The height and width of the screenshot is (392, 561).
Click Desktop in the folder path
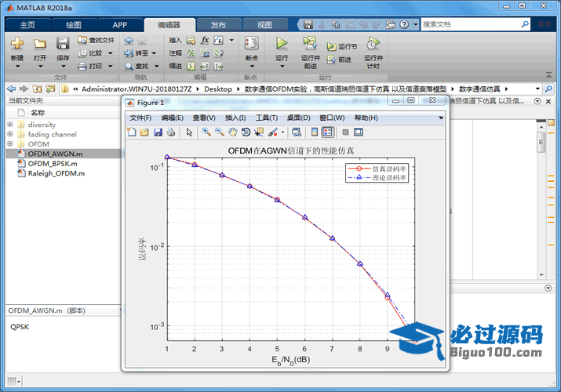pos(218,89)
